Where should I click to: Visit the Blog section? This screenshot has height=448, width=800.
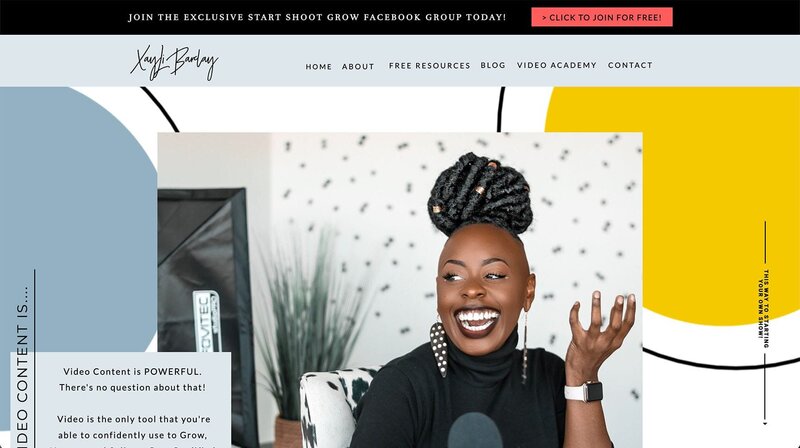[x=493, y=65]
